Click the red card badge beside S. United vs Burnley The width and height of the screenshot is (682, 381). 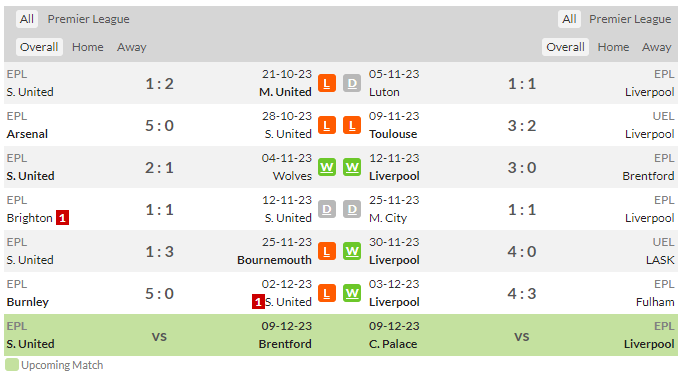coord(258,302)
